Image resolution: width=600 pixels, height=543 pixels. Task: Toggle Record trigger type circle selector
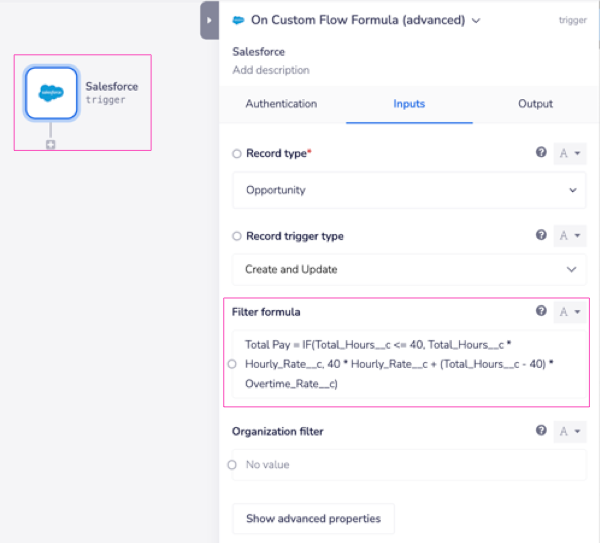point(237,236)
